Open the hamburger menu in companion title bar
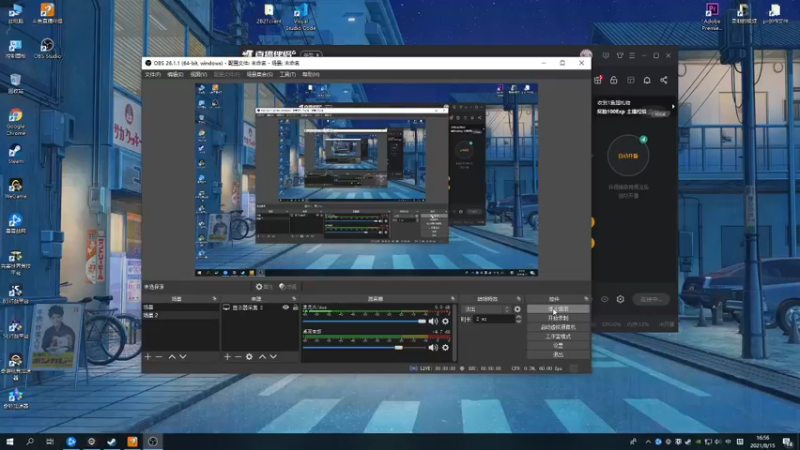 pos(632,56)
